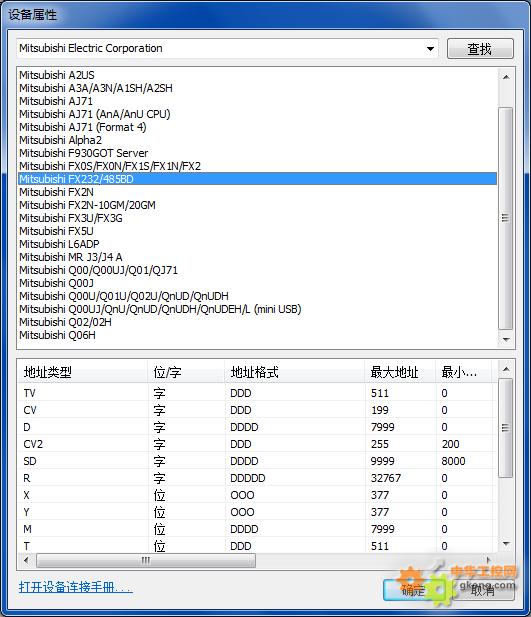Sort by 最大地址 column header
The image size is (531, 617).
coord(400,372)
